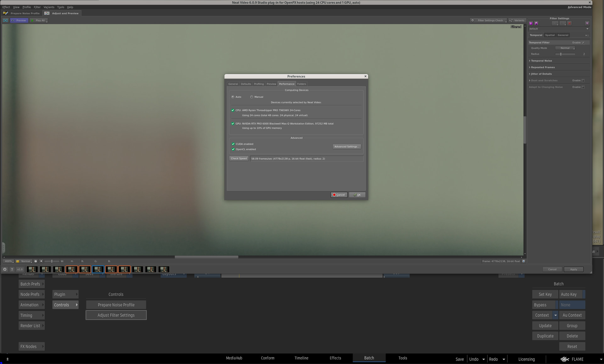Select the blue-outlined current frame thumbnail

coord(98,269)
